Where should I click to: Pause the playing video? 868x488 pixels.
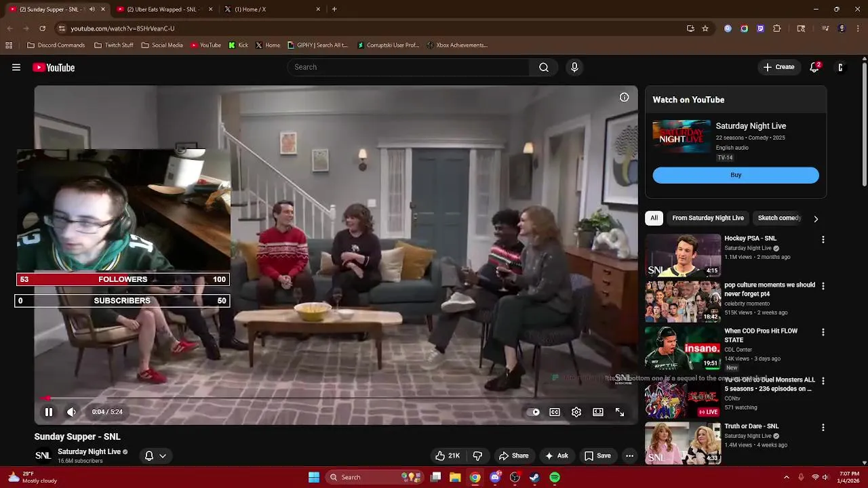(49, 412)
